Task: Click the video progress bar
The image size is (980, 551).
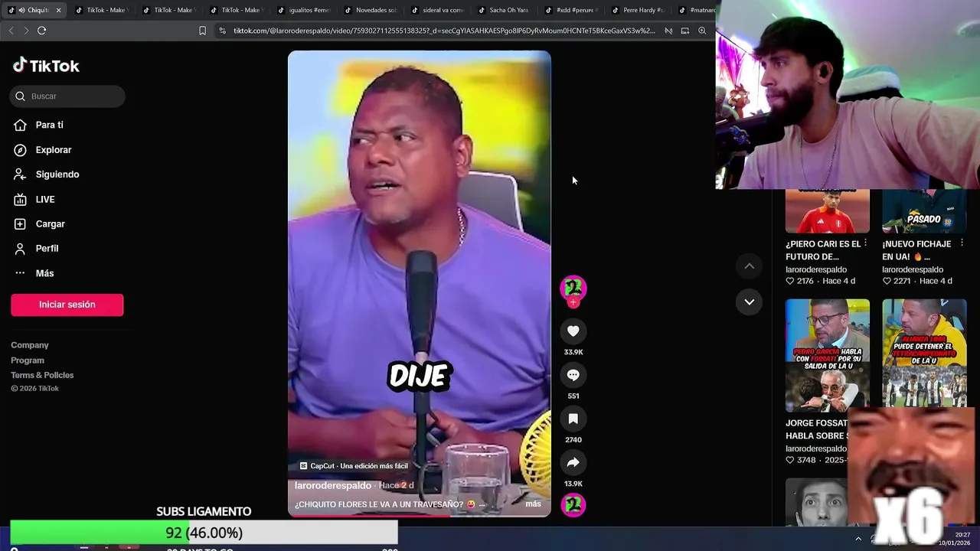Action: (420, 515)
